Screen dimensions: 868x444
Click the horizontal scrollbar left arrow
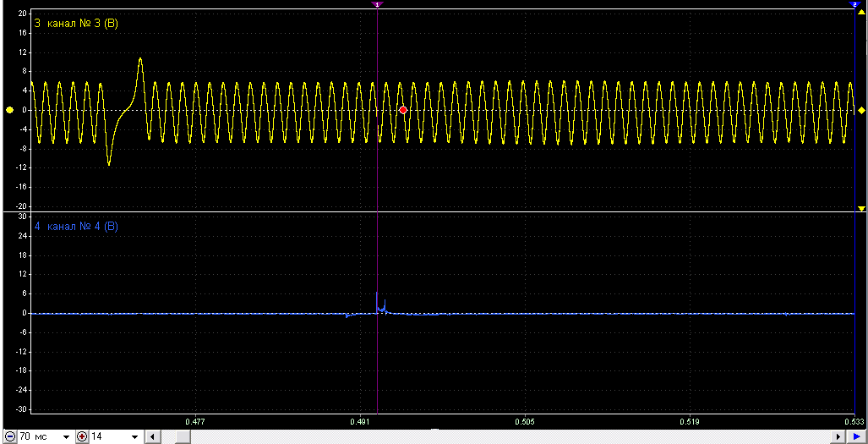[x=151, y=436]
